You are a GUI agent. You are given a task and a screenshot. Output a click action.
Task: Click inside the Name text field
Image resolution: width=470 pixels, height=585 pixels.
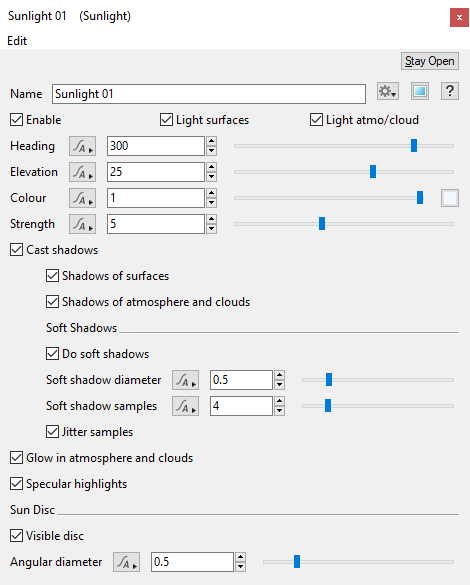[x=209, y=94]
